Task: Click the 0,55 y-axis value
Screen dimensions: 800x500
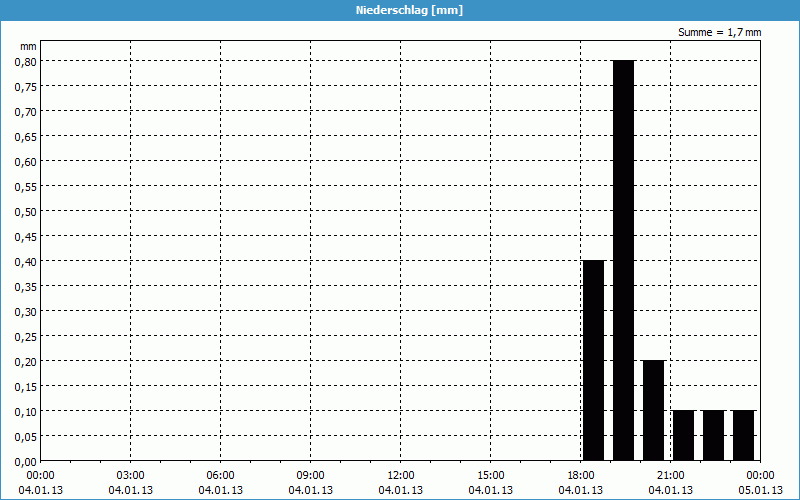Action: pyautogui.click(x=26, y=187)
